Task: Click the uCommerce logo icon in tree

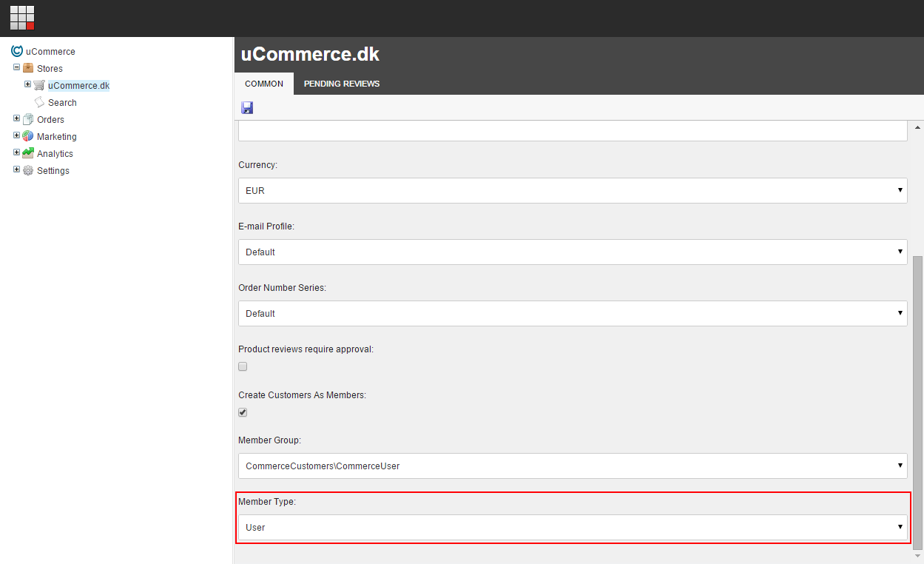Action: (17, 51)
